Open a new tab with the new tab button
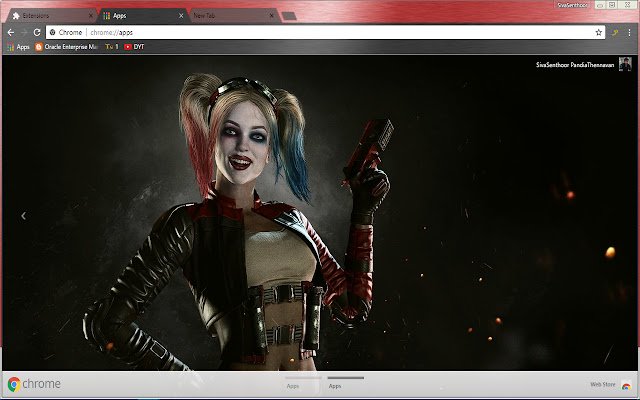This screenshot has height=400, width=640. coord(289,16)
